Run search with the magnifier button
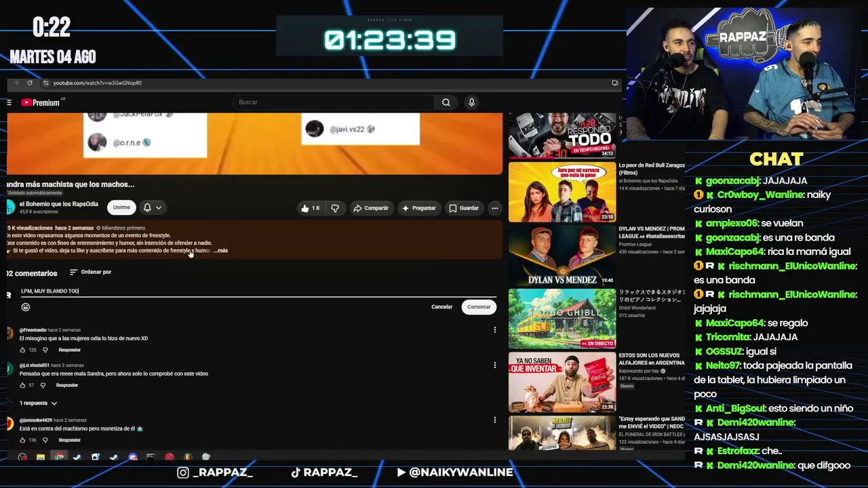 click(446, 102)
